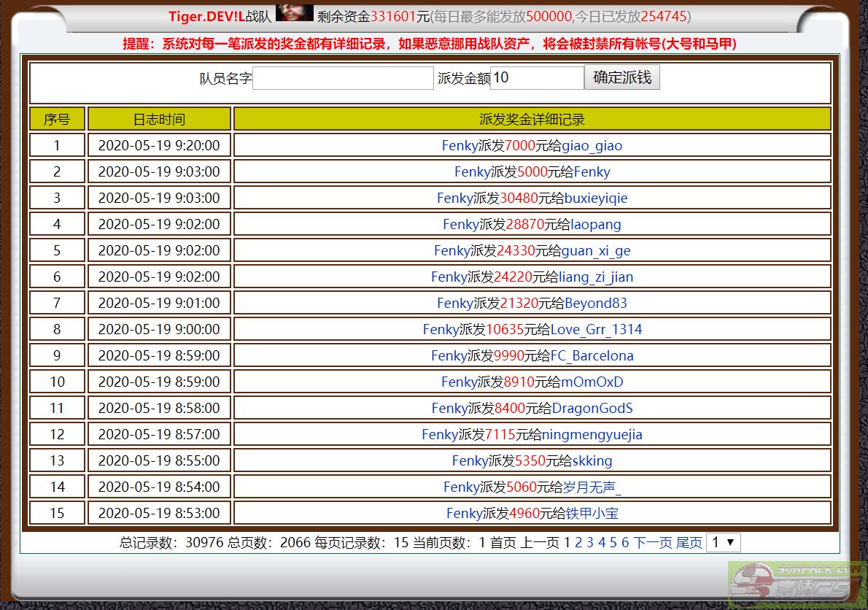Click the 队员名字 input field
This screenshot has height=610, width=868.
click(343, 78)
